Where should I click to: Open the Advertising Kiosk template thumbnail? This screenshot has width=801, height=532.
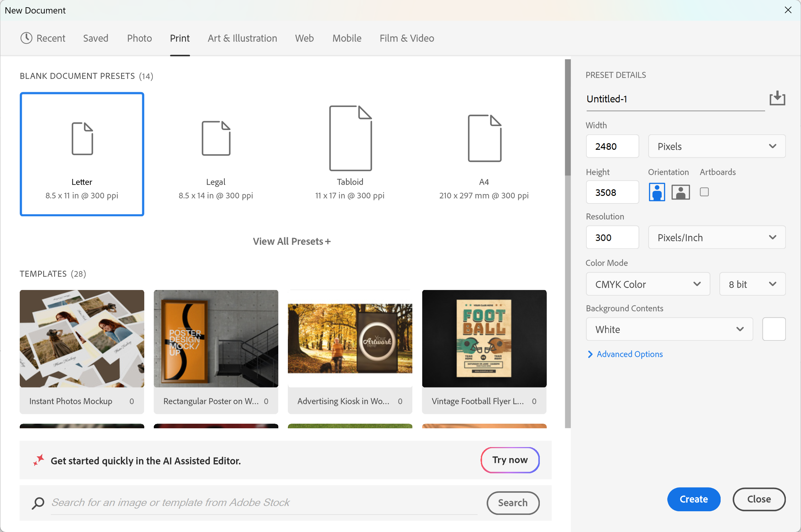pos(350,339)
